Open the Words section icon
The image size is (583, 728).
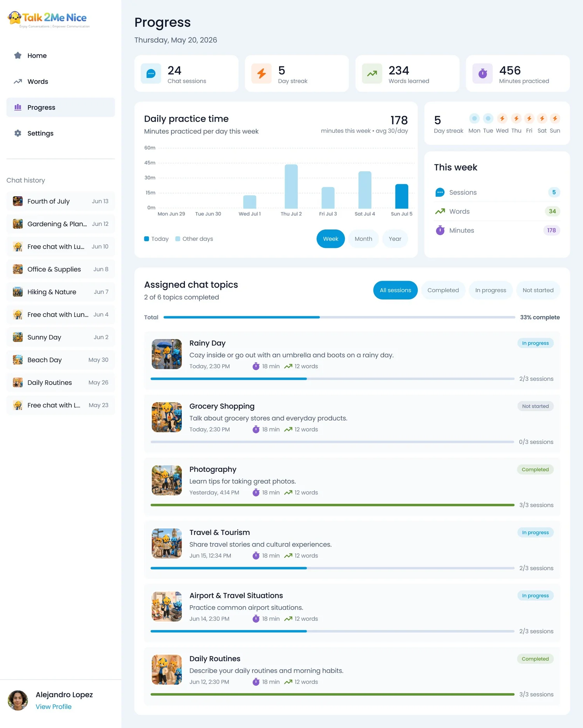[18, 82]
